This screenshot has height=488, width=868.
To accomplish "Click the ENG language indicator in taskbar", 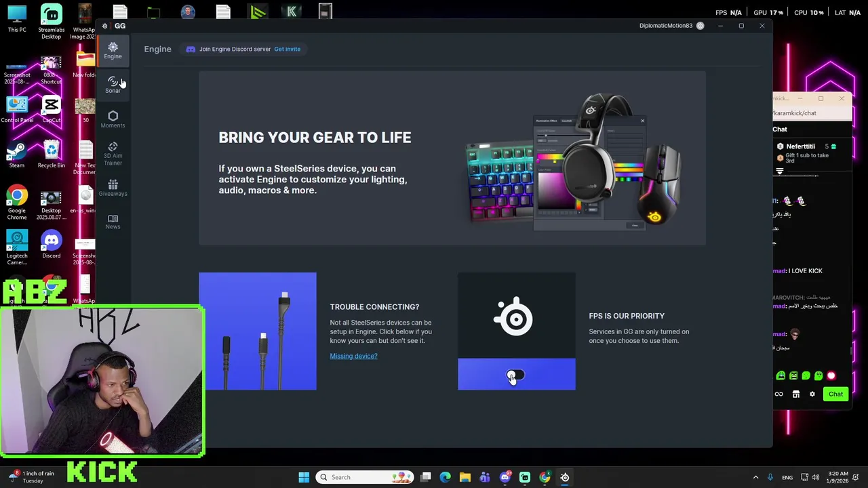I will [787, 477].
